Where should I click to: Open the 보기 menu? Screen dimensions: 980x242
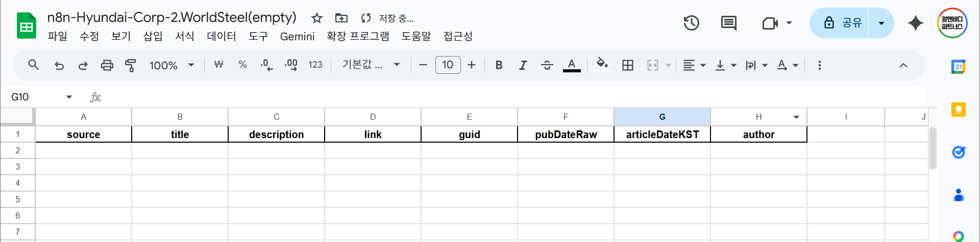[121, 36]
